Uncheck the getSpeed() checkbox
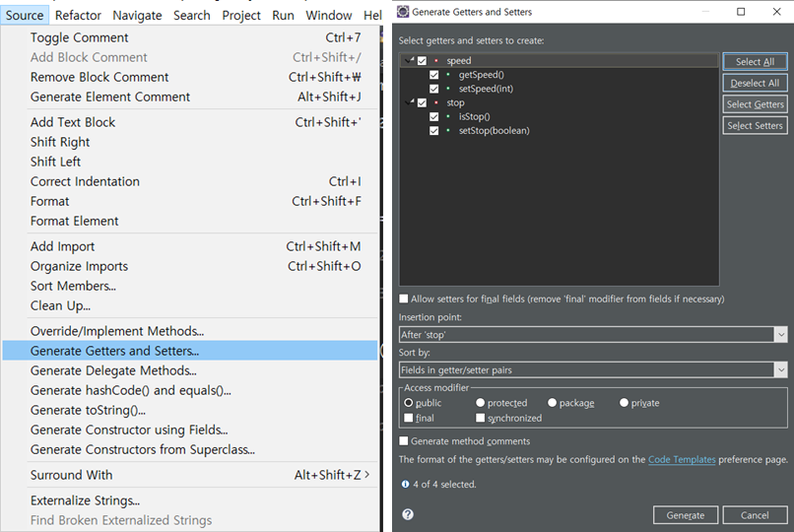Viewport: 794px width, 532px height. tap(434, 75)
